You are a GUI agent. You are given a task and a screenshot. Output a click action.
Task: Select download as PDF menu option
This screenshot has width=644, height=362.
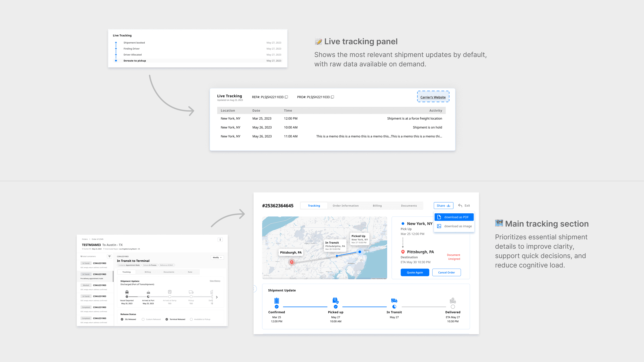[454, 217]
